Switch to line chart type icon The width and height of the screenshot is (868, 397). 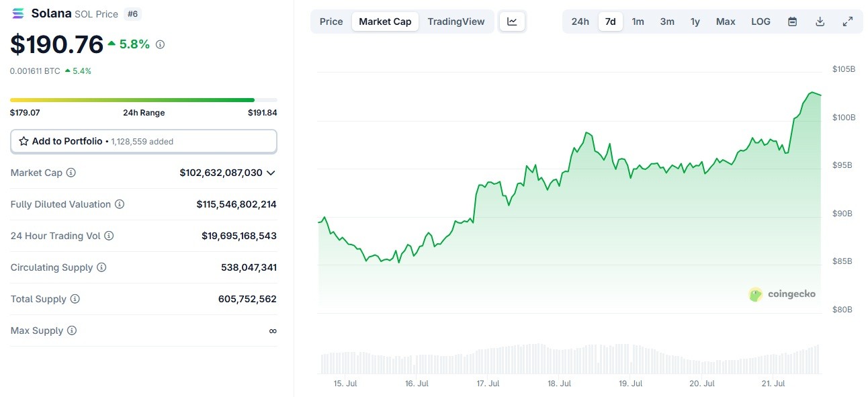[512, 21]
